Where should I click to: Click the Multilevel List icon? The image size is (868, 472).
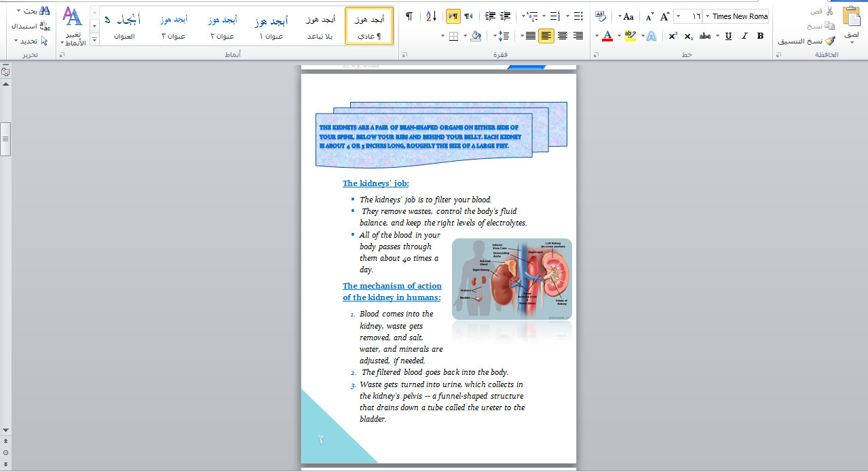532,16
